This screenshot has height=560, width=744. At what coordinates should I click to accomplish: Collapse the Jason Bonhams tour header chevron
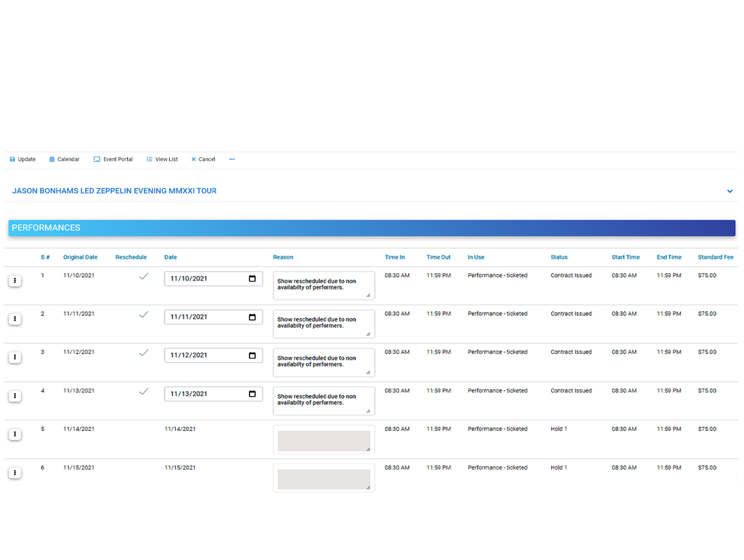pos(730,191)
